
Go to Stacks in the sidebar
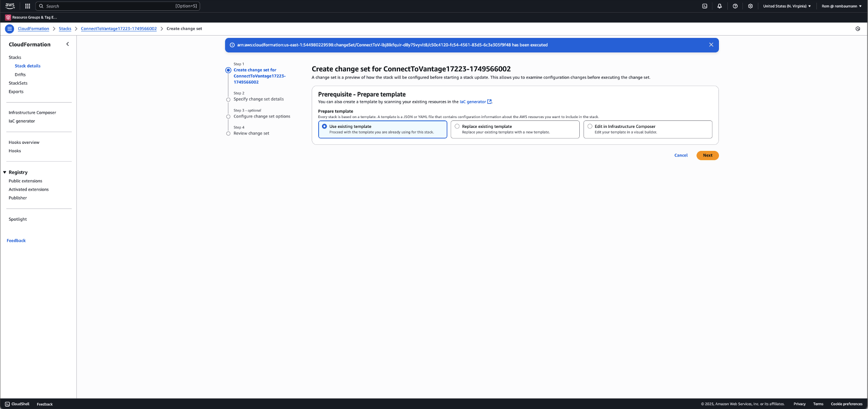pos(15,57)
